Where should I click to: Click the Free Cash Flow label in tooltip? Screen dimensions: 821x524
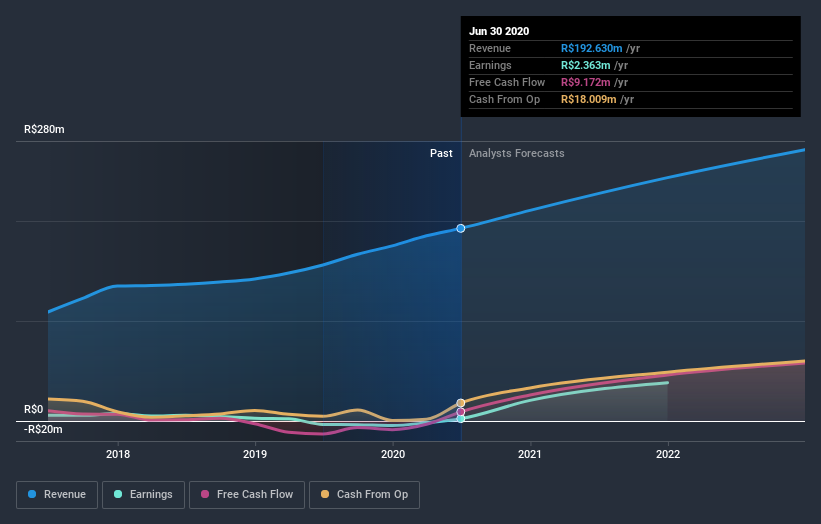pyautogui.click(x=507, y=82)
